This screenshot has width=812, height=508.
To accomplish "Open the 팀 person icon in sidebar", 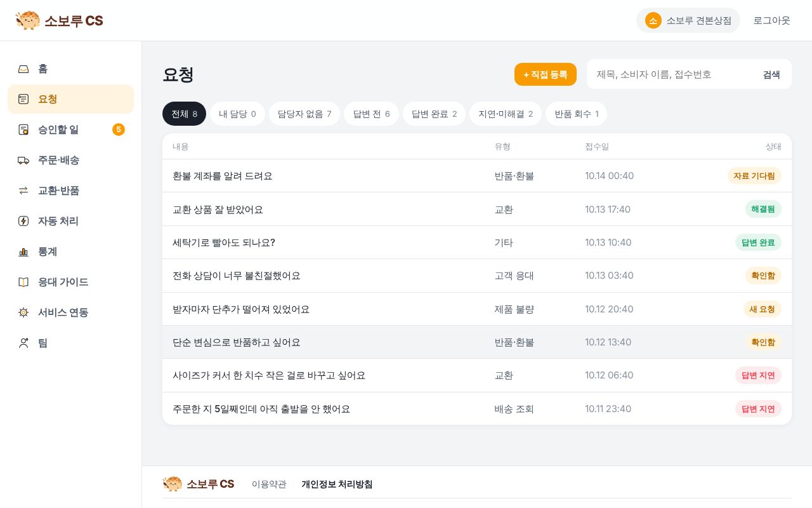I will [x=23, y=343].
